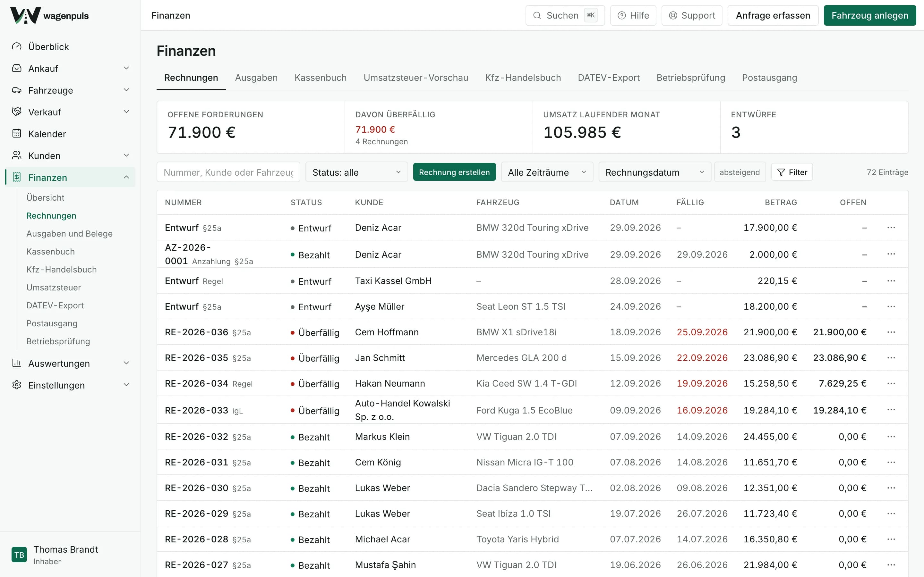Open the Status: alle dropdown
924x577 pixels.
click(357, 172)
